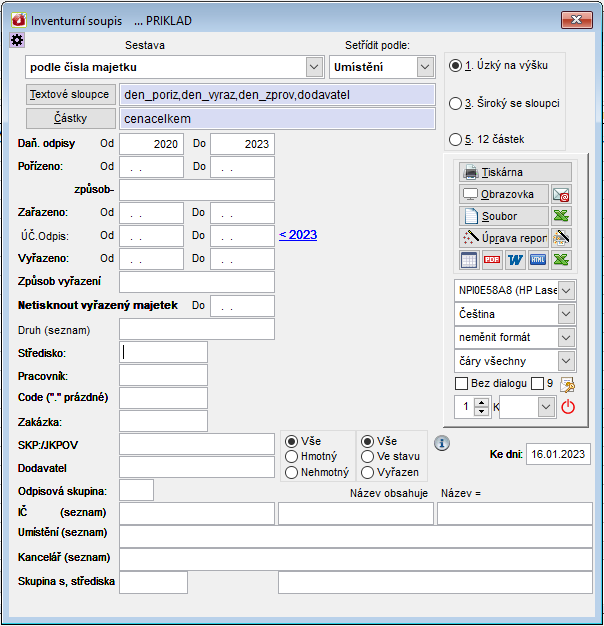
Task: Click the application icon in title bar
Action: click(x=19, y=20)
